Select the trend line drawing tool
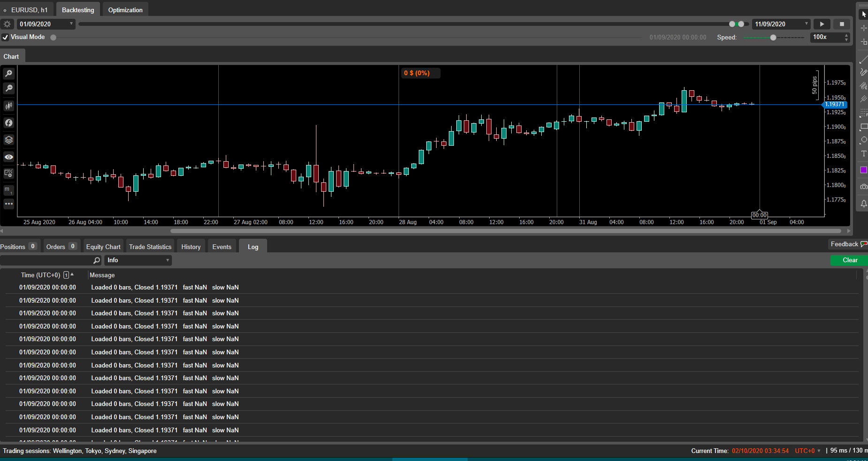Image resolution: width=868 pixels, height=461 pixels. pos(863,60)
